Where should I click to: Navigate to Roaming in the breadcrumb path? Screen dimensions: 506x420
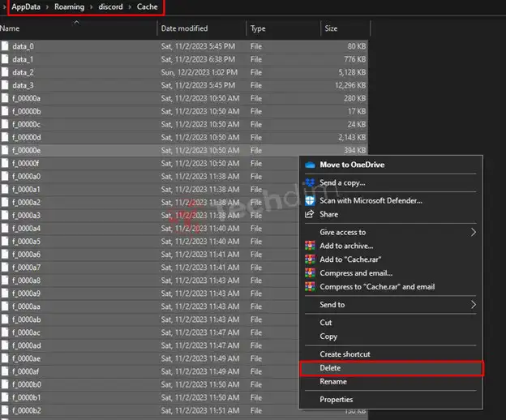69,7
